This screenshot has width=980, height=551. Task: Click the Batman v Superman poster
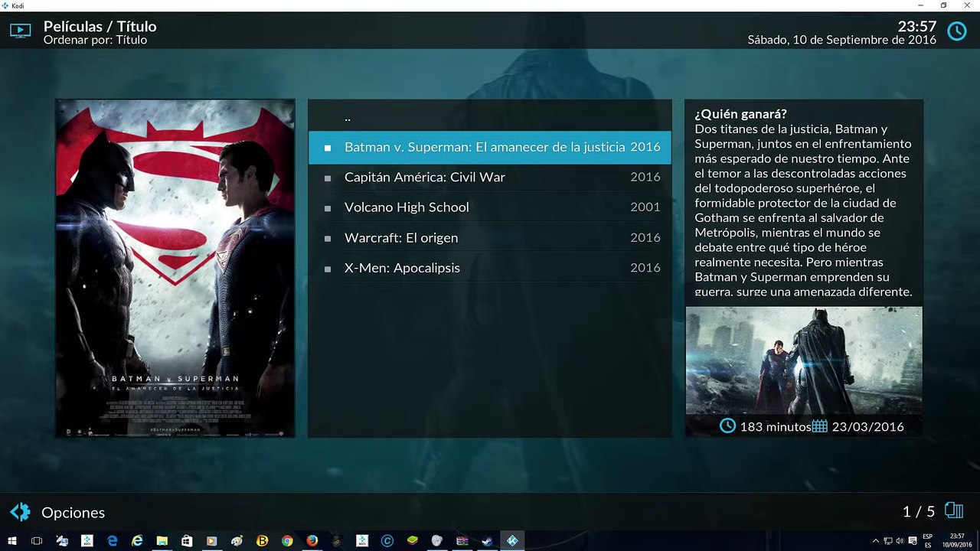click(x=175, y=269)
